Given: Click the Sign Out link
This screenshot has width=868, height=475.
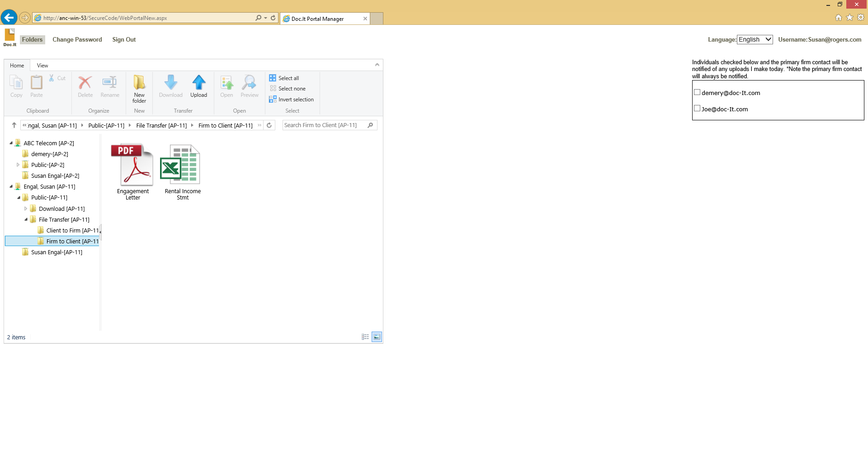Looking at the screenshot, I should [x=124, y=39].
